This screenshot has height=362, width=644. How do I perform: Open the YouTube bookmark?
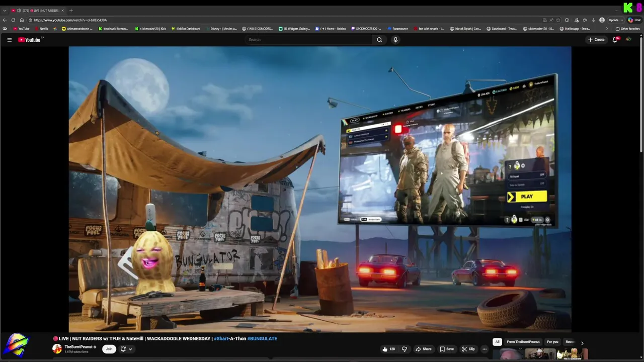pos(22,29)
